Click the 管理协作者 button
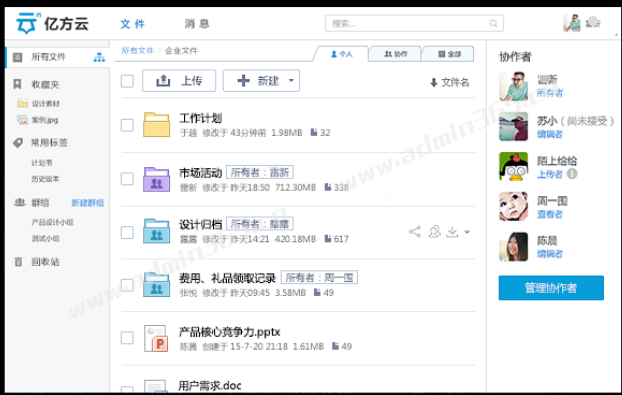The image size is (622, 395). [x=551, y=288]
